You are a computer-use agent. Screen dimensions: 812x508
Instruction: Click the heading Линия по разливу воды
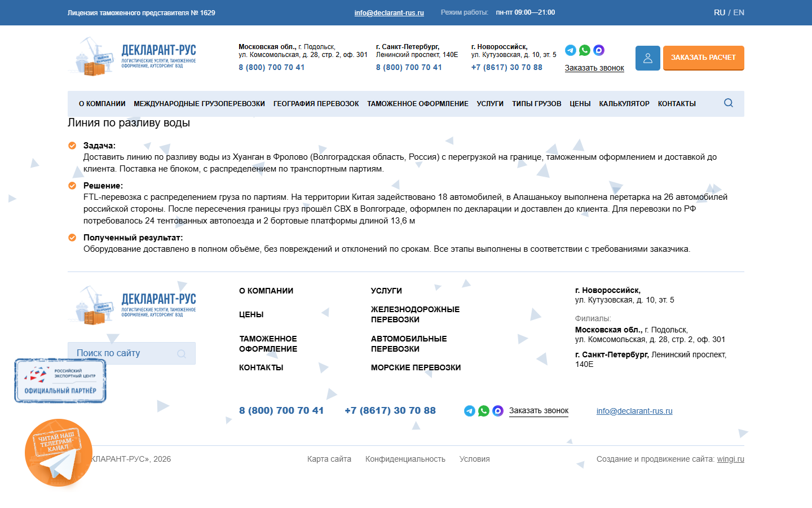(129, 122)
